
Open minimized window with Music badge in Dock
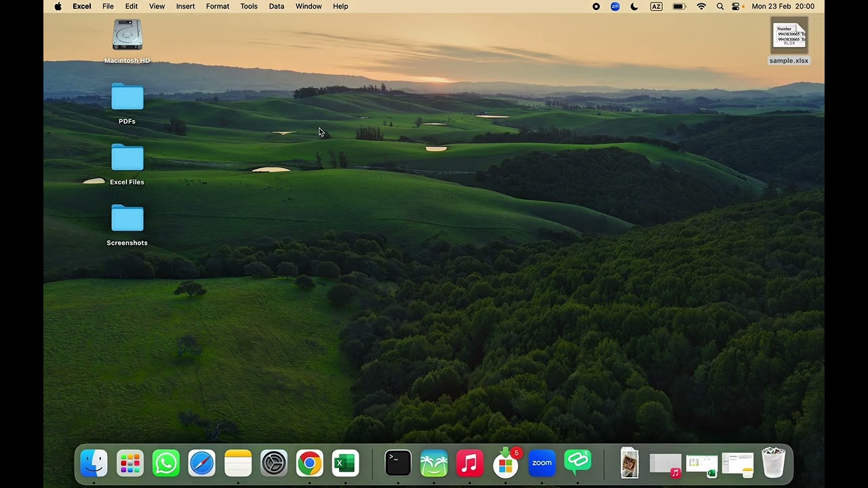point(665,465)
